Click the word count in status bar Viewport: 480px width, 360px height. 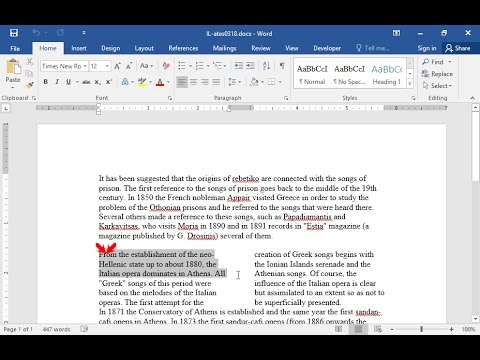click(56, 329)
